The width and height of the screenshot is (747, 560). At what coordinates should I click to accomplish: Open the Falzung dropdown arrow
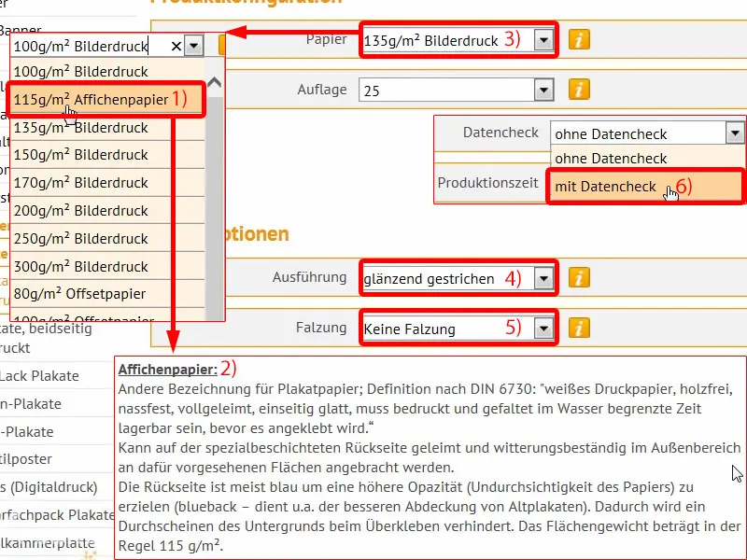(543, 329)
